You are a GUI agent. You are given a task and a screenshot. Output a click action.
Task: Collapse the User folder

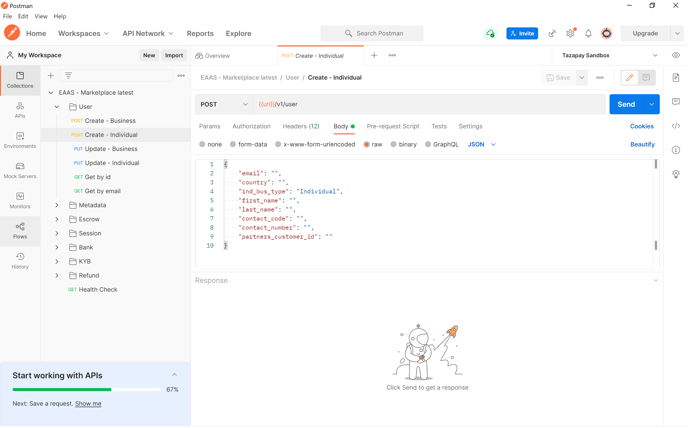(x=57, y=107)
